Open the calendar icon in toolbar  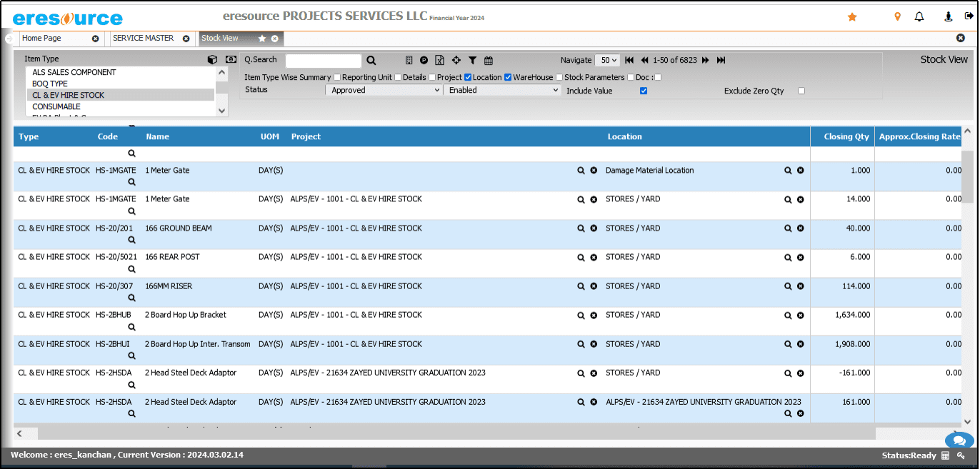[489, 61]
